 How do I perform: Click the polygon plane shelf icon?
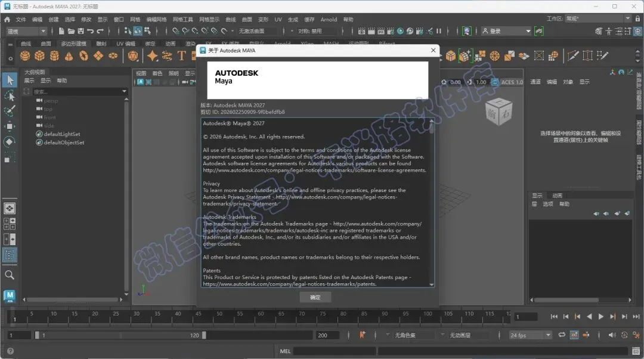click(x=98, y=55)
